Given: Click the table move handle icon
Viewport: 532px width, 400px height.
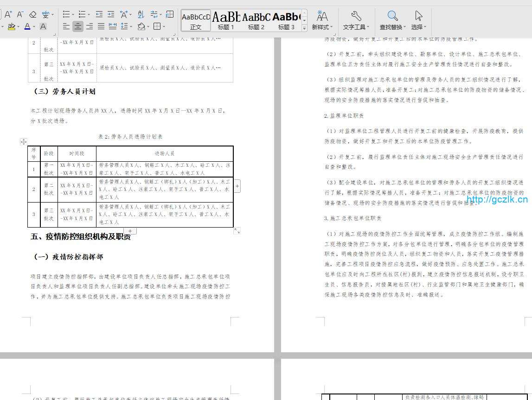Looking at the screenshot, I should (x=24, y=142).
